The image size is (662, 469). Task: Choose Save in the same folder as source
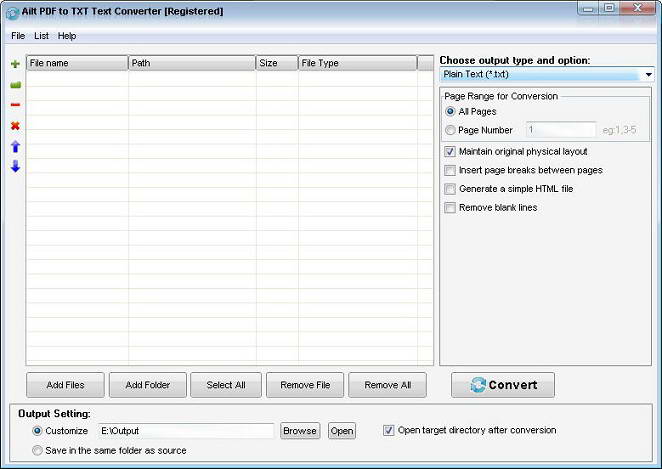point(37,450)
